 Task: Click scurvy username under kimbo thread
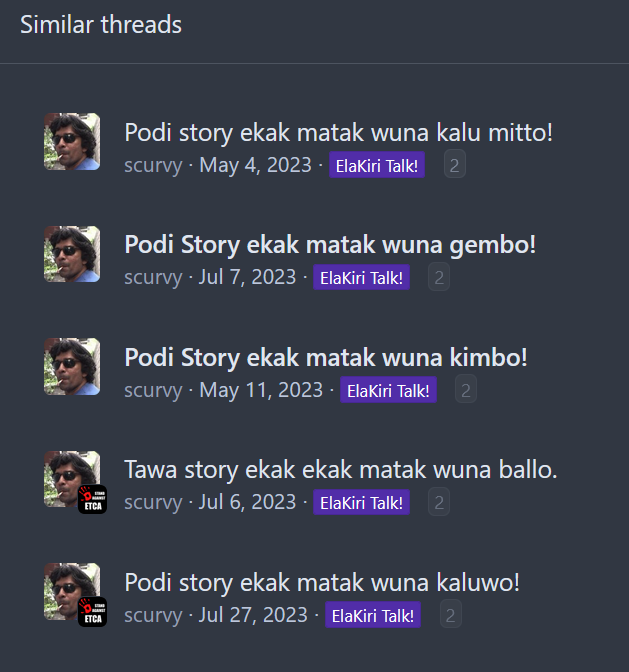point(153,390)
